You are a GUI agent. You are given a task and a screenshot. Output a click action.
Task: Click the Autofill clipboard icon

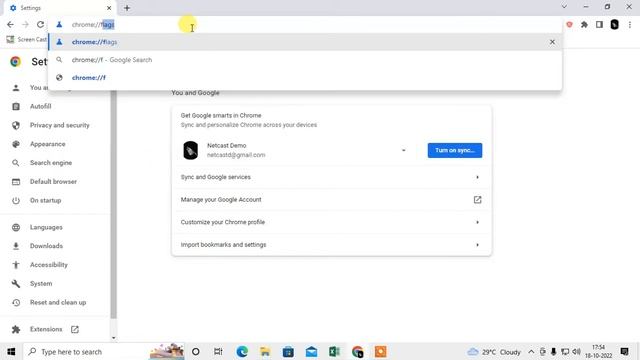point(16,107)
